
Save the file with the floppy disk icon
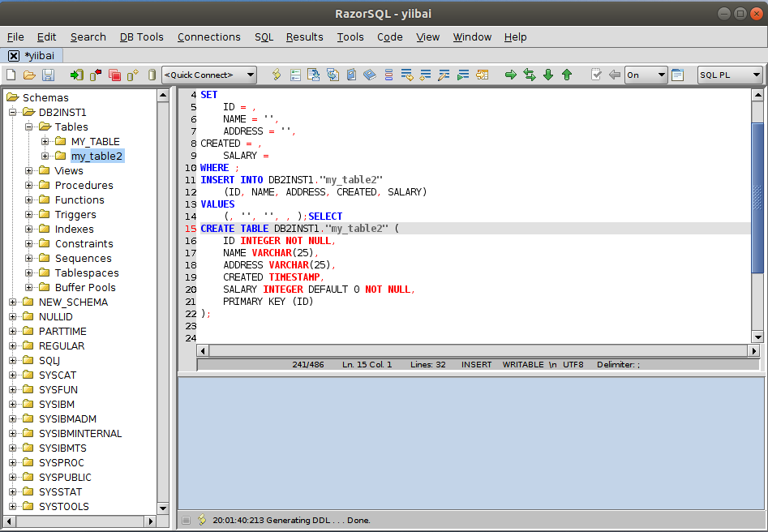coord(48,75)
